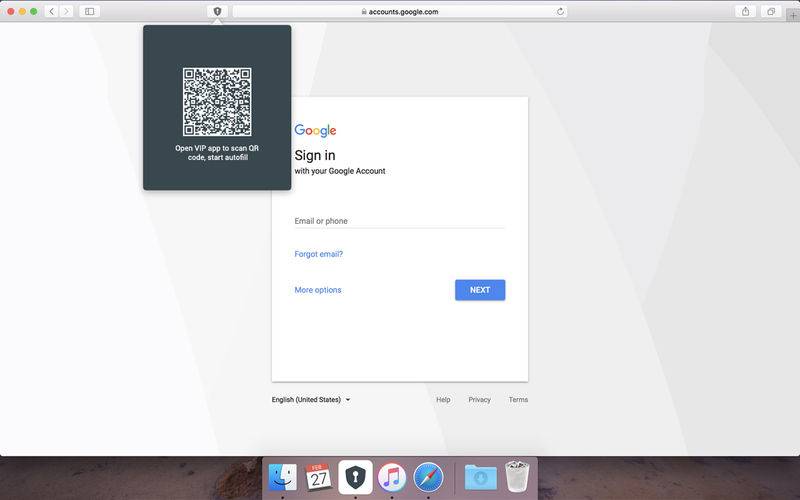Add a new tab with plus button
This screenshot has height=500, width=800.
click(x=793, y=15)
